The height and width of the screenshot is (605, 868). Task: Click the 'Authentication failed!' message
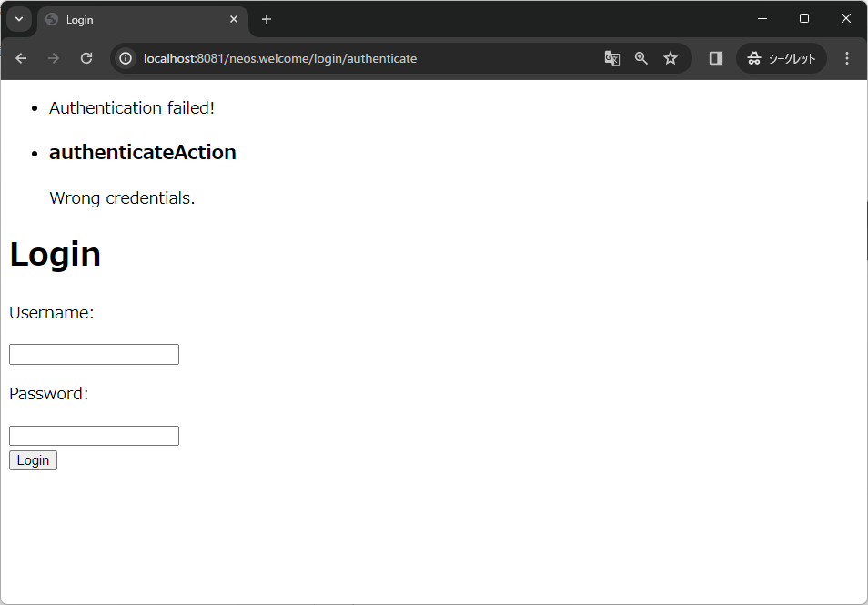tap(132, 108)
